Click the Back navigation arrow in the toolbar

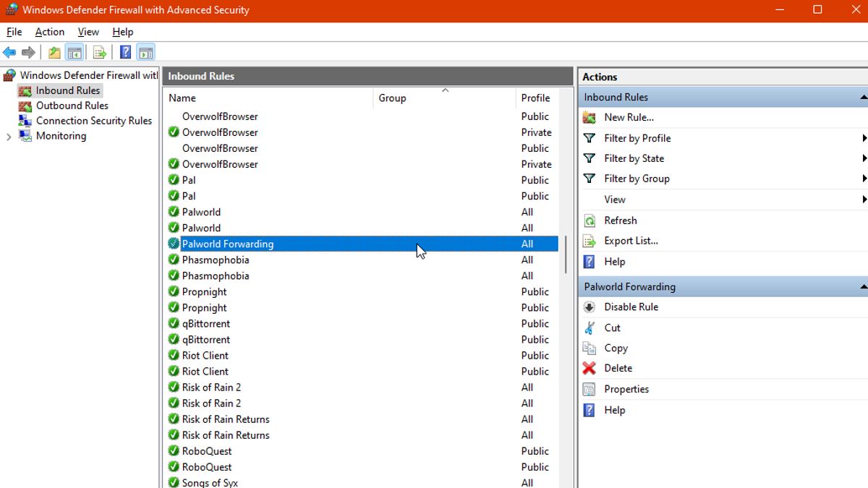[x=9, y=51]
